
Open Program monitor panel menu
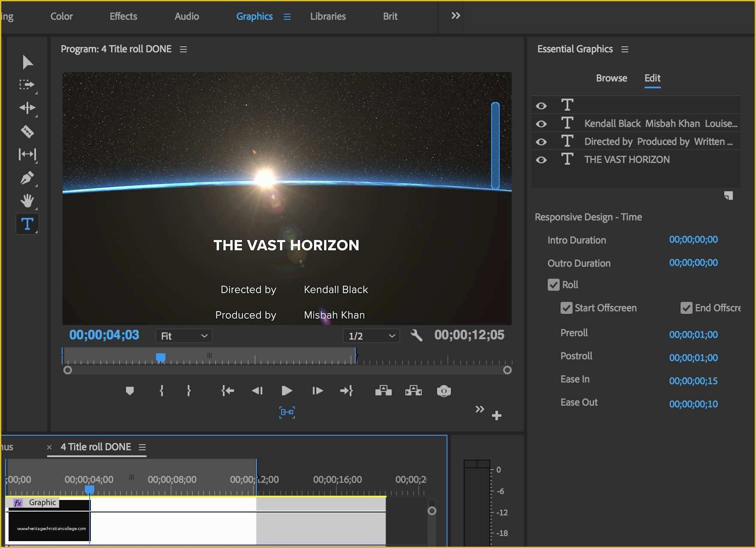click(x=183, y=49)
